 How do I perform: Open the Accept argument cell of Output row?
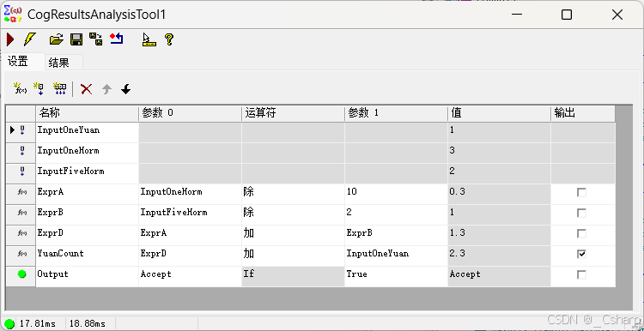[190, 275]
